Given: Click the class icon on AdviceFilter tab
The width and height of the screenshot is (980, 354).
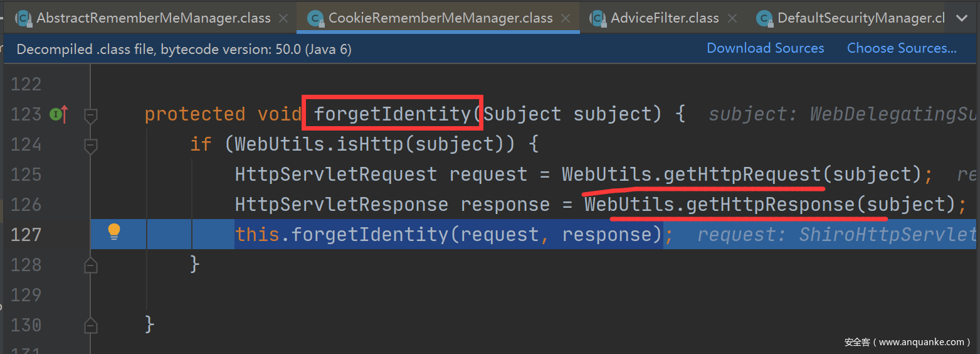Looking at the screenshot, I should [598, 18].
